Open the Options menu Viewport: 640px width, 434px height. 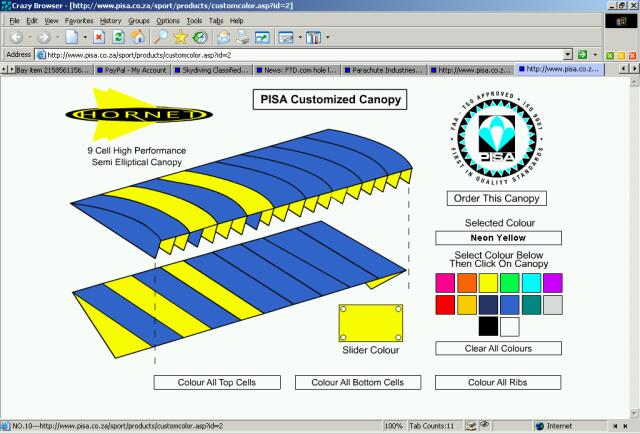point(168,21)
